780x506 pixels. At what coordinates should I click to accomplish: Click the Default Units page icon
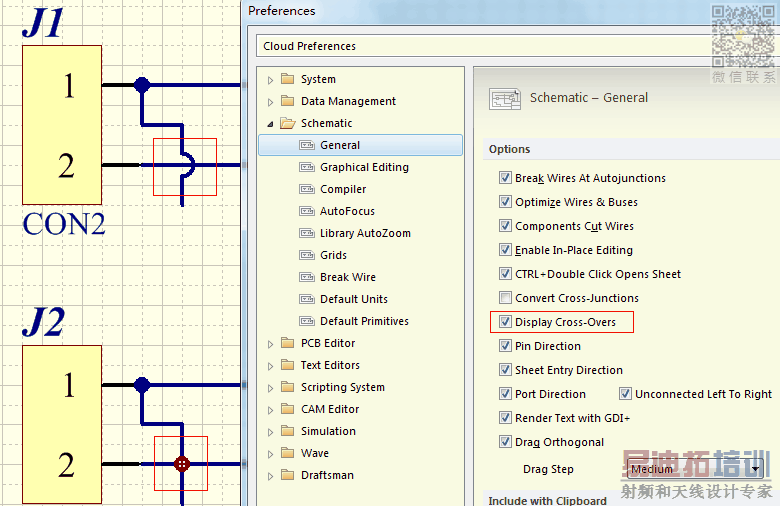pos(306,299)
